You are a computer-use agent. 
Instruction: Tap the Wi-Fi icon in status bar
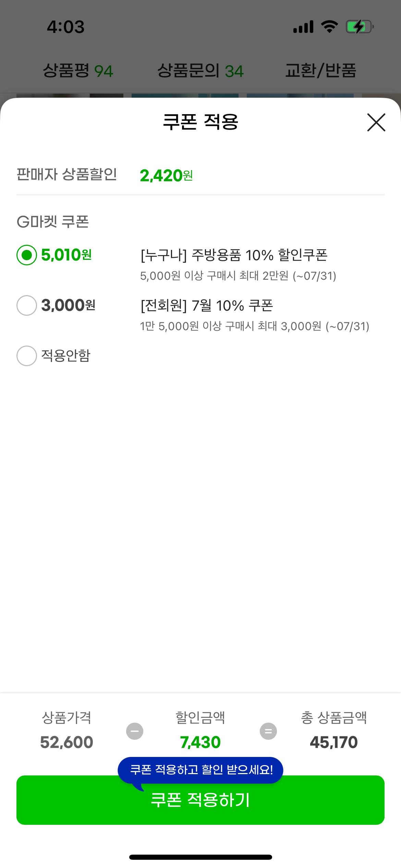point(329,27)
